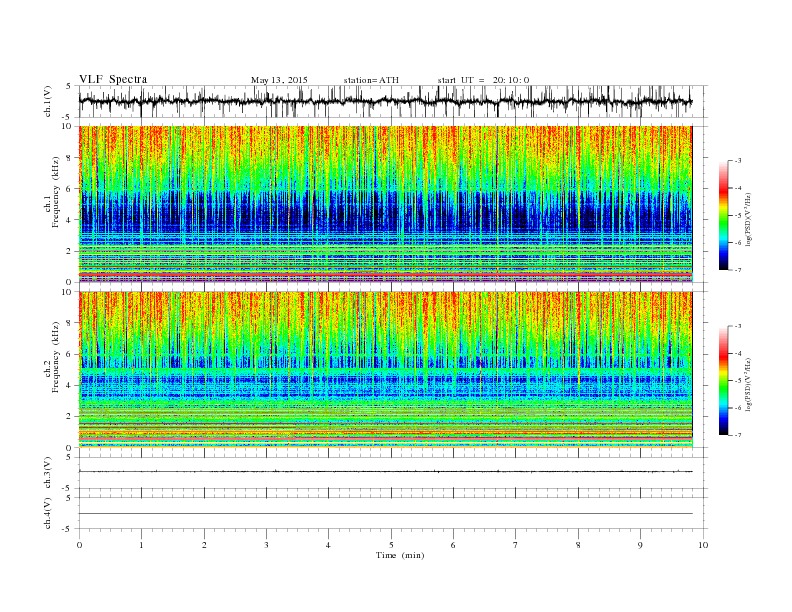Select the date text "May 13, 2015"
The width and height of the screenshot is (792, 612).
(279, 80)
